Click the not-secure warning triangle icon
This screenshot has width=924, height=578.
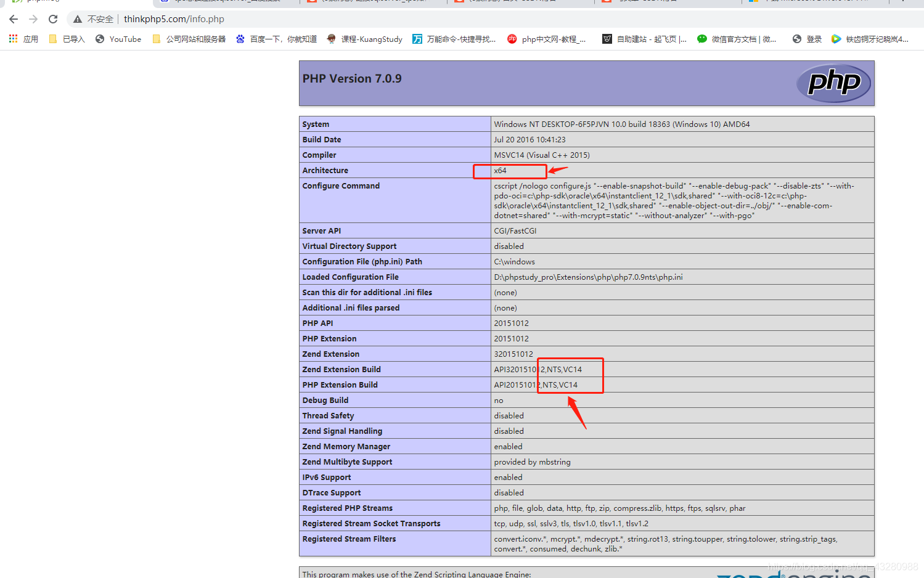point(78,19)
